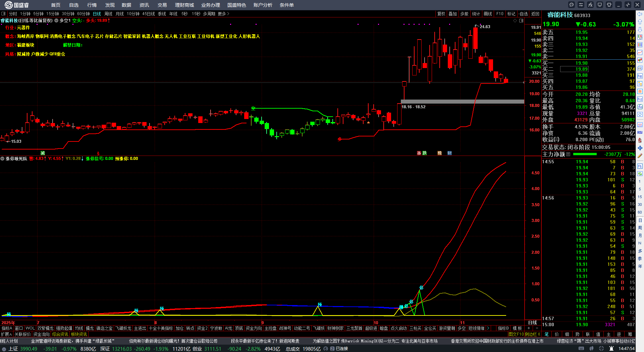Viewport: 644px width, 352px height.
Task: Select the pencil drawing tool icon
Action: click(640, 156)
